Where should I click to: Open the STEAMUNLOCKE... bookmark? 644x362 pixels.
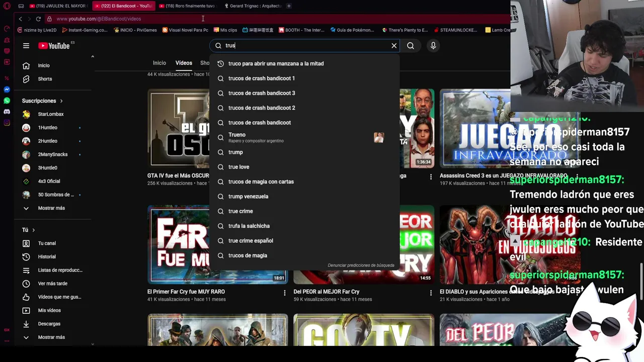coord(455,30)
